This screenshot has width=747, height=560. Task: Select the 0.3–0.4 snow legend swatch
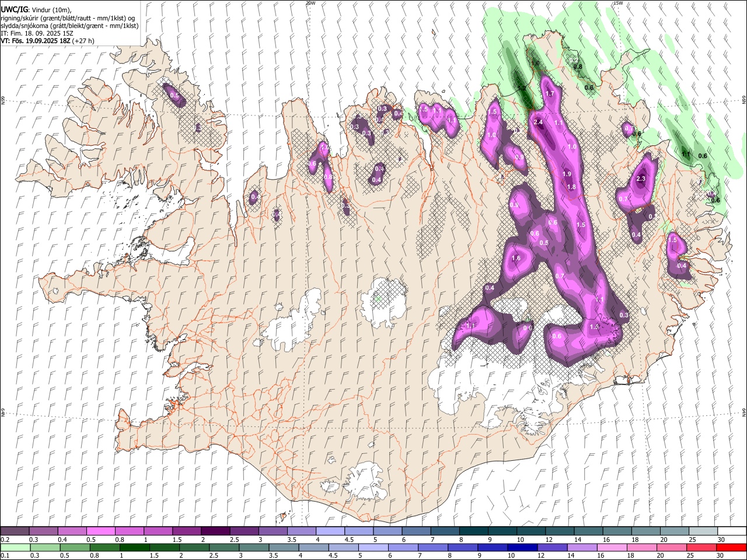[x=43, y=531]
